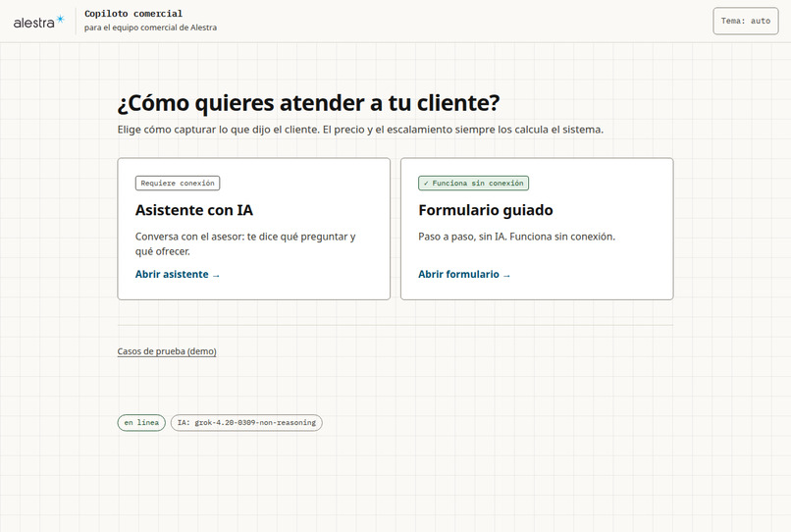Open the Abrir asistente link
This screenshot has height=532, width=791.
177,274
